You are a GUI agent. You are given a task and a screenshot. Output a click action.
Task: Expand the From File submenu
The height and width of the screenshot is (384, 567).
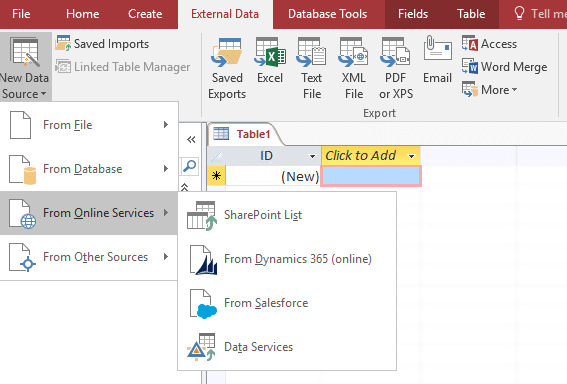click(89, 125)
